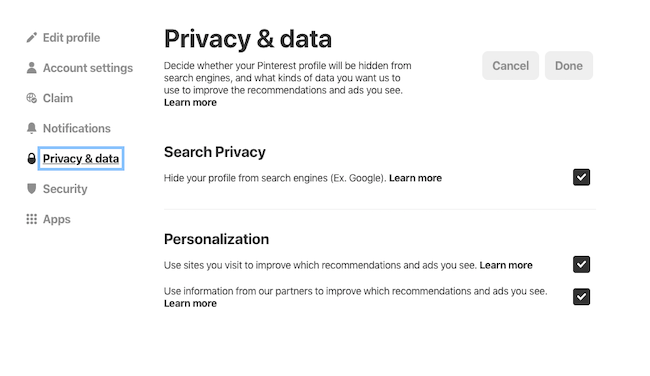Select the Claim menu item
Image resolution: width=650 pixels, height=376 pixels.
click(58, 98)
